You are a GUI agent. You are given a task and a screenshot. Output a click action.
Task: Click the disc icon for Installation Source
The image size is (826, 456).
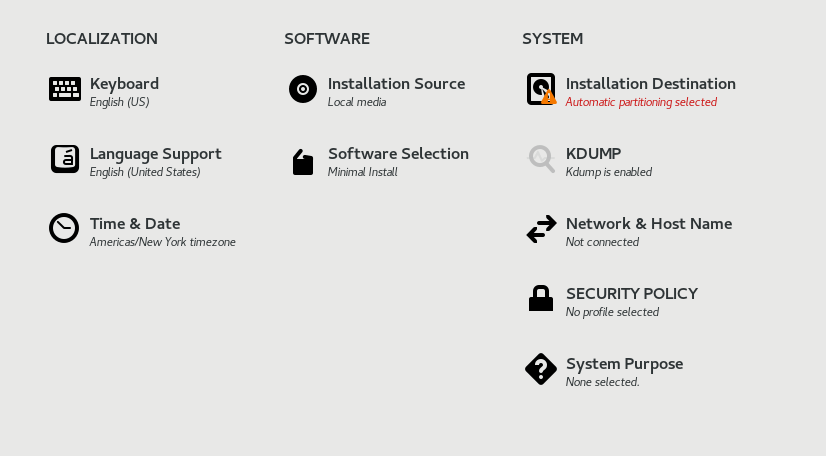(x=303, y=89)
